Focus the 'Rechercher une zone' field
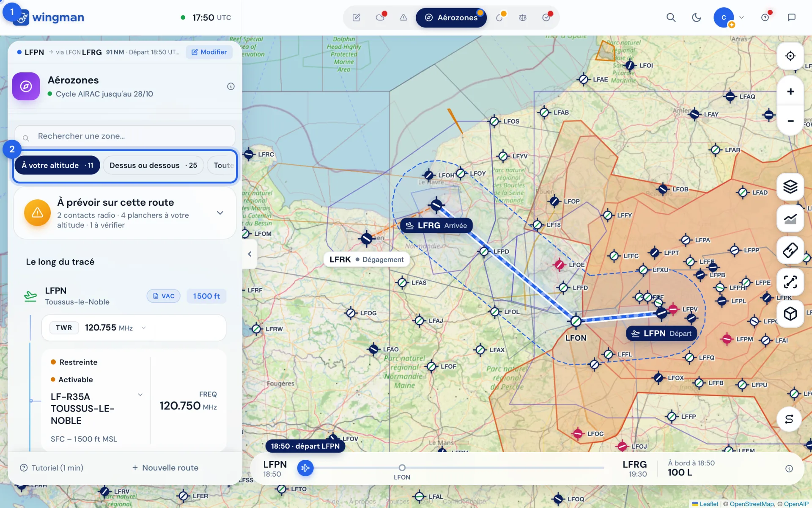The image size is (812, 508). click(125, 136)
